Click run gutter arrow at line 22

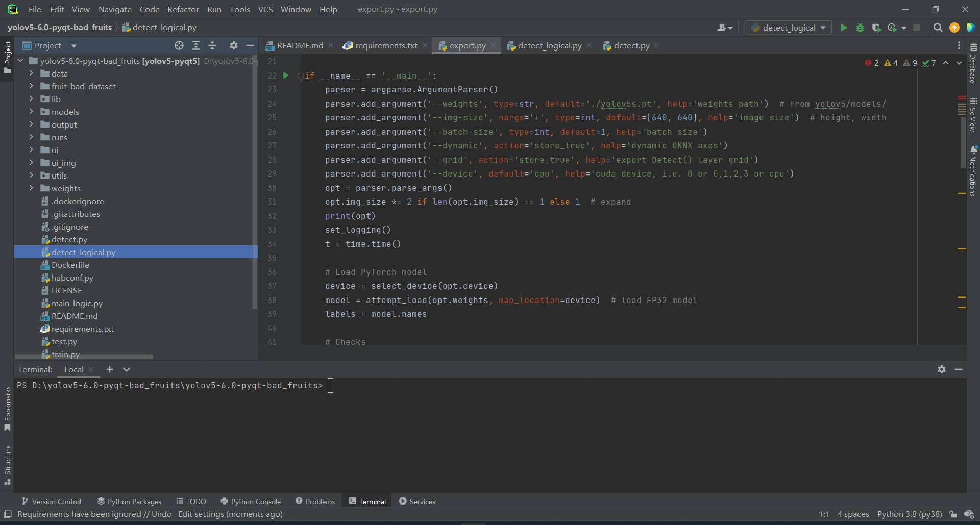[286, 76]
